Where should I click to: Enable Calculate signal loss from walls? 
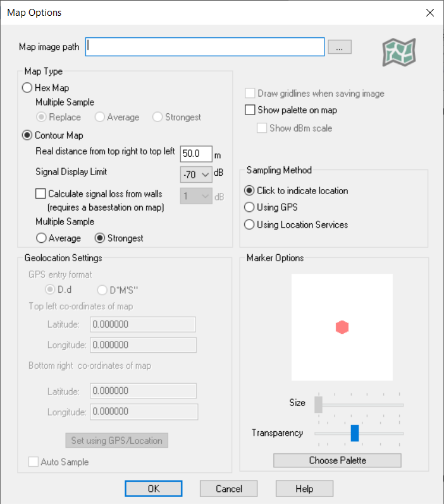(40, 194)
